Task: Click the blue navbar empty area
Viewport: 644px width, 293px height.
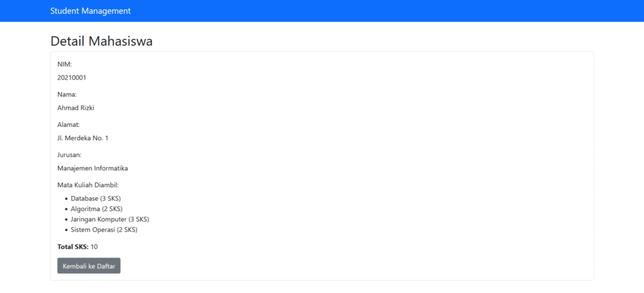Action: 370,11
